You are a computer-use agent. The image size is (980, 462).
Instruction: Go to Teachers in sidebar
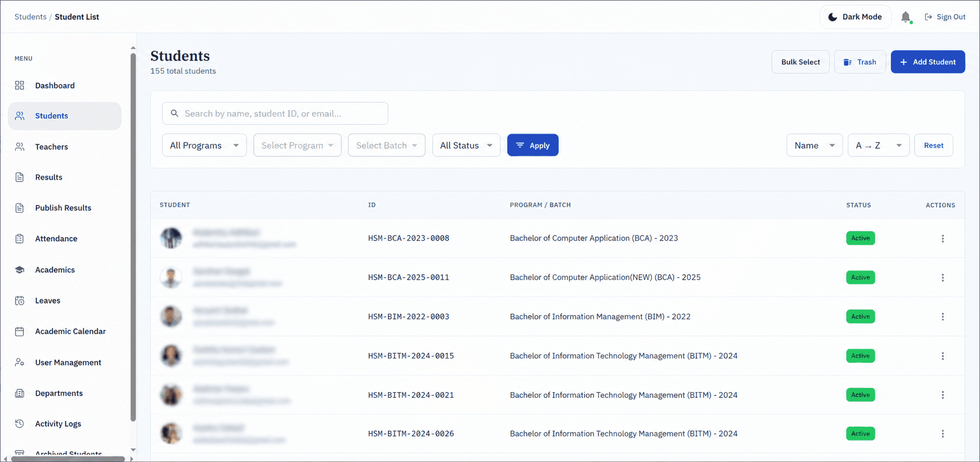coord(65,146)
